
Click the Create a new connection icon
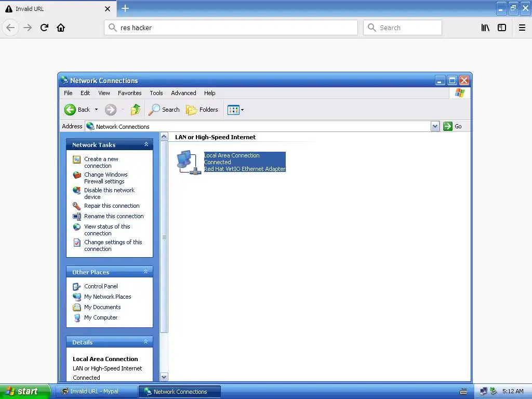click(77, 159)
